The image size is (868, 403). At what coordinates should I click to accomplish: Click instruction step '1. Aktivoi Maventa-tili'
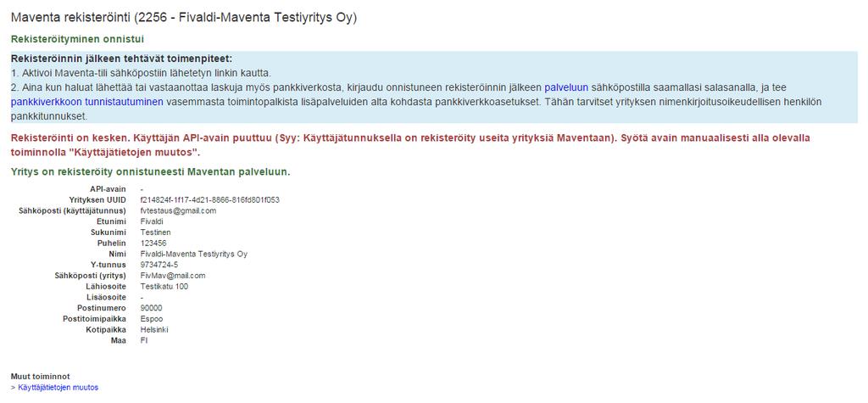coord(142,73)
